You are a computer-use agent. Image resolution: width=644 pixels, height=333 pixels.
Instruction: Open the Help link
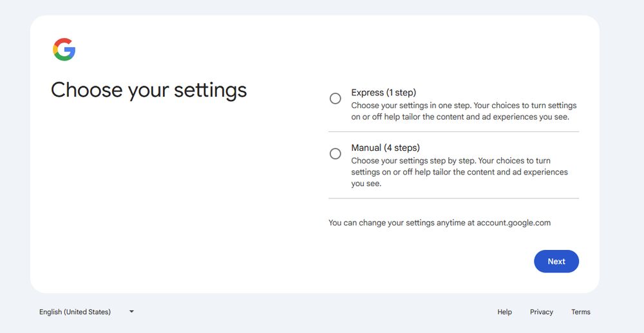point(504,312)
